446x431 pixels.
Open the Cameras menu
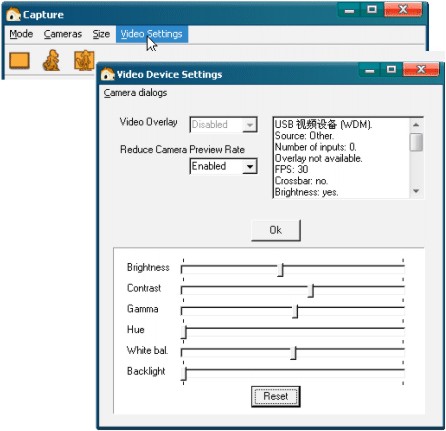(63, 34)
